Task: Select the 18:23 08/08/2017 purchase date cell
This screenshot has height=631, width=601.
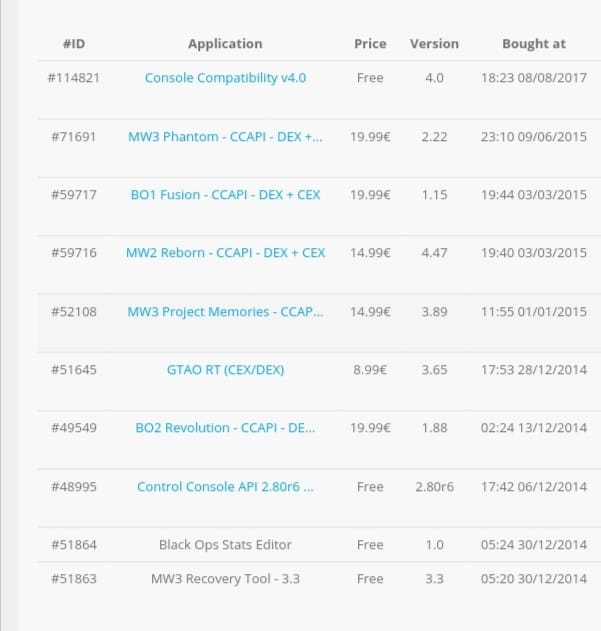Action: click(534, 78)
